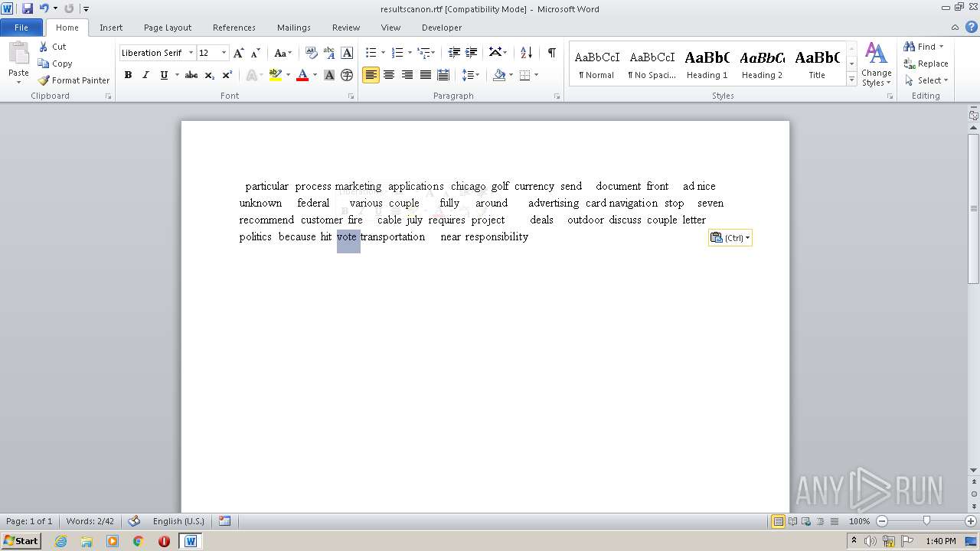This screenshot has height=551, width=980.
Task: Toggle bold formatting
Action: tap(128, 75)
